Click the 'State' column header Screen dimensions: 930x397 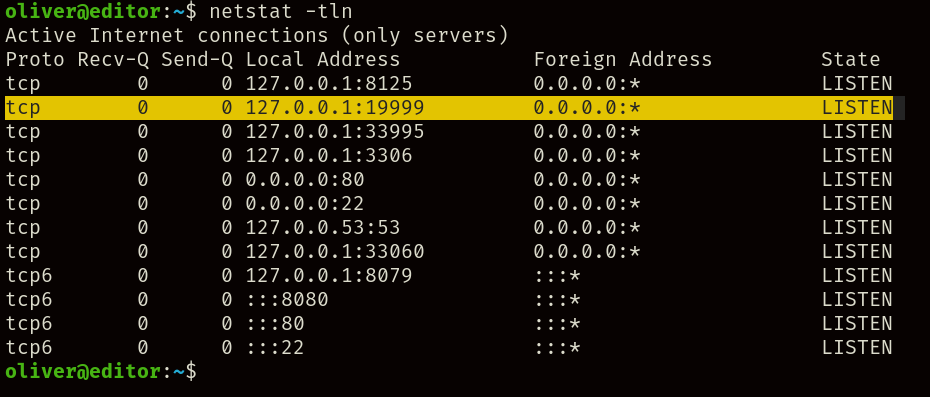click(x=851, y=59)
